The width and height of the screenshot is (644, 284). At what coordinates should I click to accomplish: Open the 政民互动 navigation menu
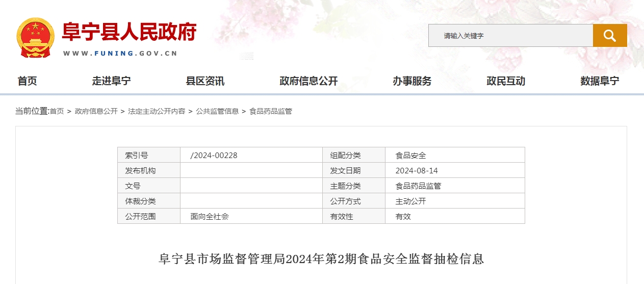coord(506,81)
